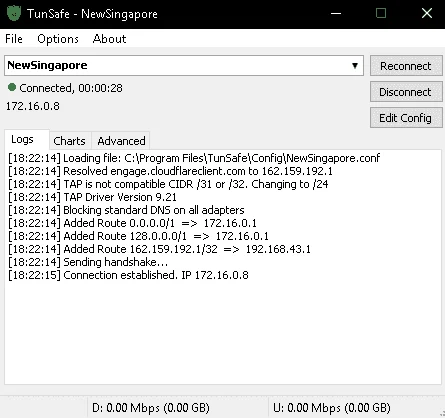Open the Options menu
445x418 pixels.
click(58, 39)
